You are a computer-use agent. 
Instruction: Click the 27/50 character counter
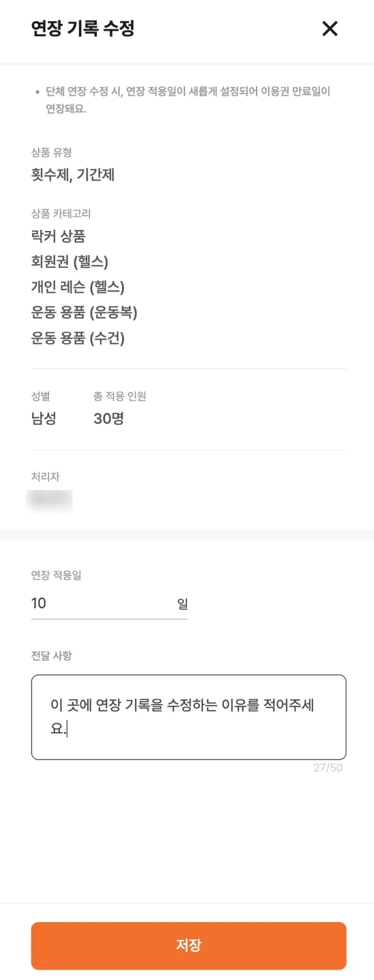coord(328,768)
